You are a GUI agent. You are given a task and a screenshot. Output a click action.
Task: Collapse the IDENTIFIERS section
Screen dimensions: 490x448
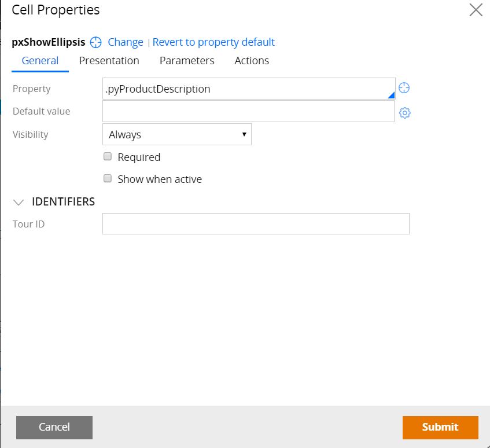(19, 202)
